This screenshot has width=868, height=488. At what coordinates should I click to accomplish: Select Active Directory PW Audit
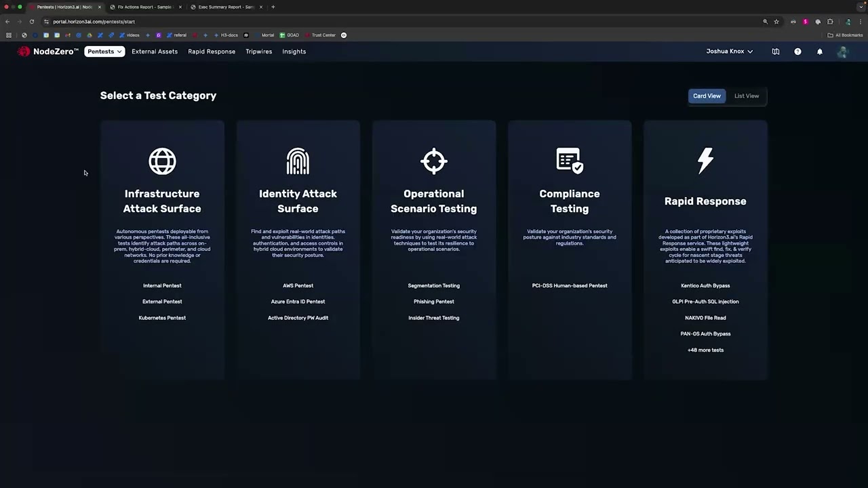pos(298,318)
